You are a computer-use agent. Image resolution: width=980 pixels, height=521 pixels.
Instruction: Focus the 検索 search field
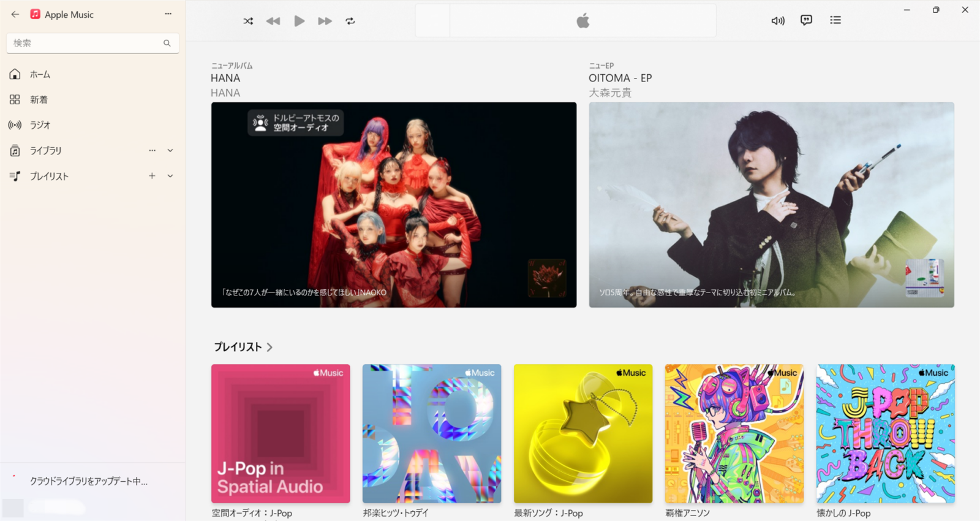(x=92, y=43)
